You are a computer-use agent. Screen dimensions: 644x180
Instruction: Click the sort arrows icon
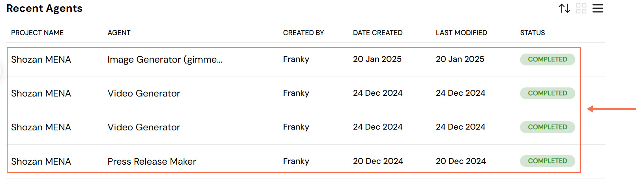(564, 8)
